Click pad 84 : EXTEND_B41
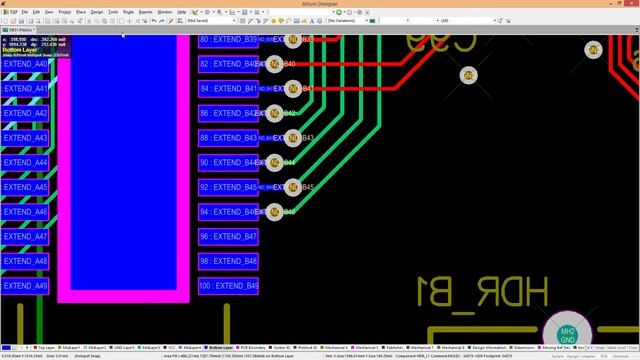640x360 pixels. point(228,89)
